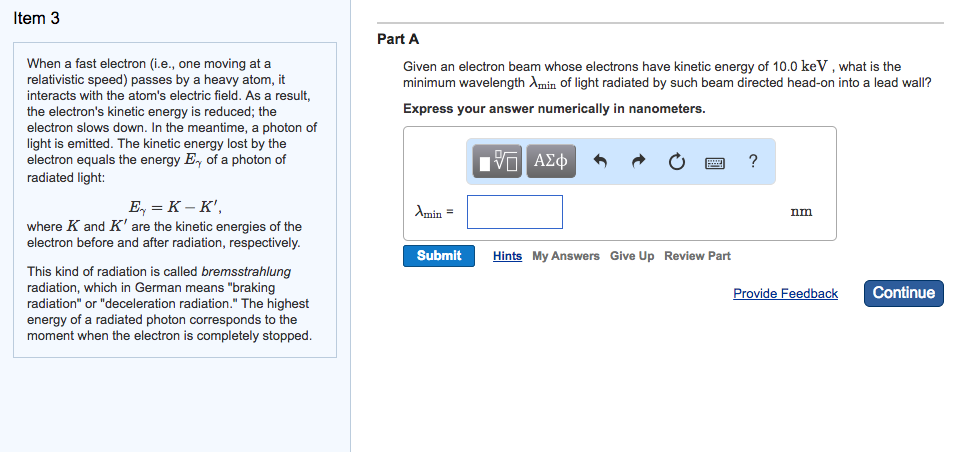Open the Hints link
Viewport: 965px width, 452px height.
pyautogui.click(x=507, y=256)
